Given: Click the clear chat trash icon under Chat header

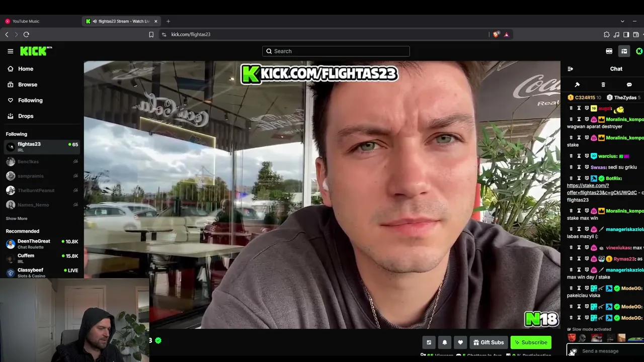Looking at the screenshot, I should (x=603, y=84).
